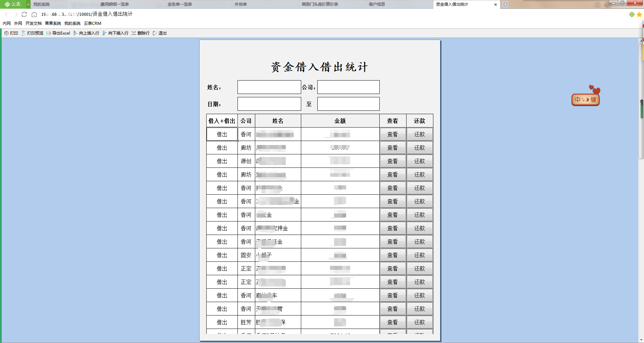Viewport: 644px width, 343px height.
Task: Click the 云表 logo button
Action: click(13, 4)
